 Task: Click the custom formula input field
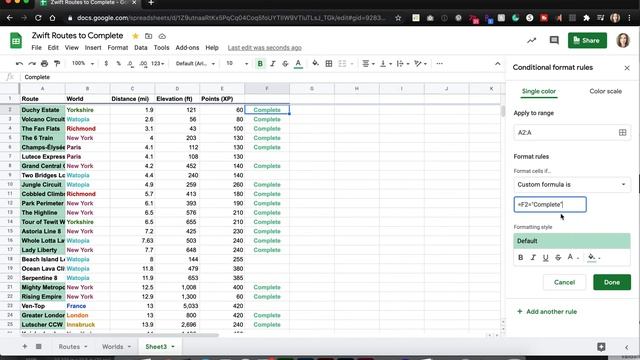tap(550, 204)
